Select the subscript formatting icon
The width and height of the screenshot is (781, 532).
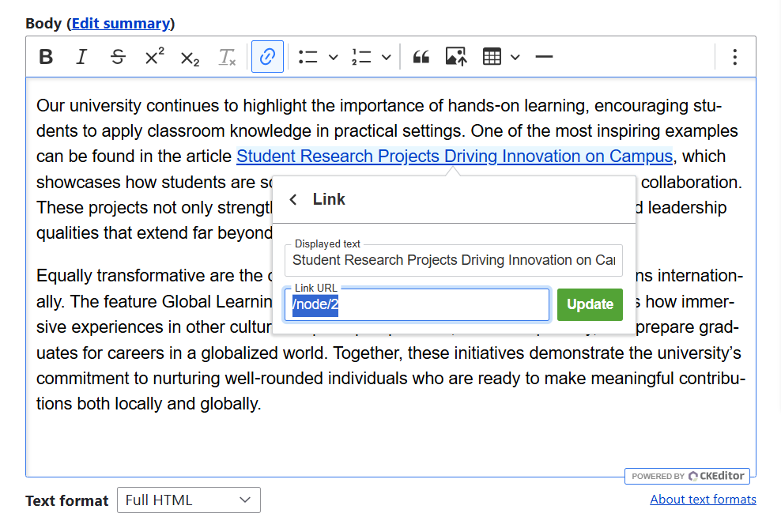click(189, 56)
